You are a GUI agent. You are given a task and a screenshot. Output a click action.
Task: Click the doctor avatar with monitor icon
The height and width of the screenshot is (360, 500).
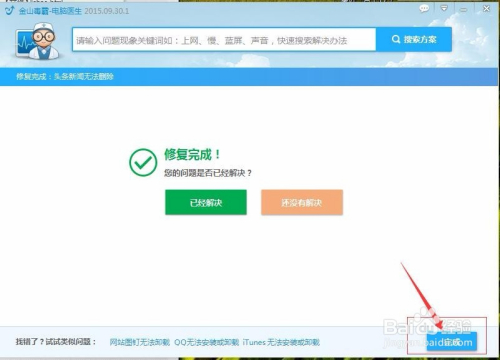click(37, 41)
